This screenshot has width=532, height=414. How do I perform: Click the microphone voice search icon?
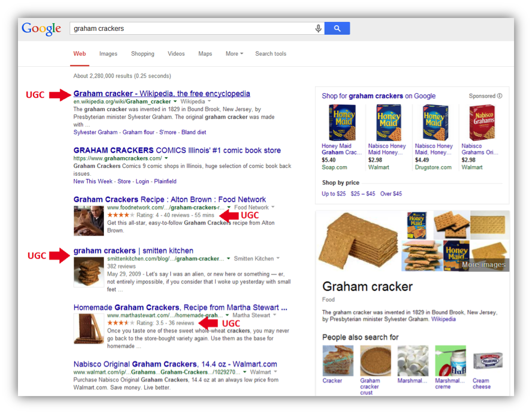click(319, 29)
